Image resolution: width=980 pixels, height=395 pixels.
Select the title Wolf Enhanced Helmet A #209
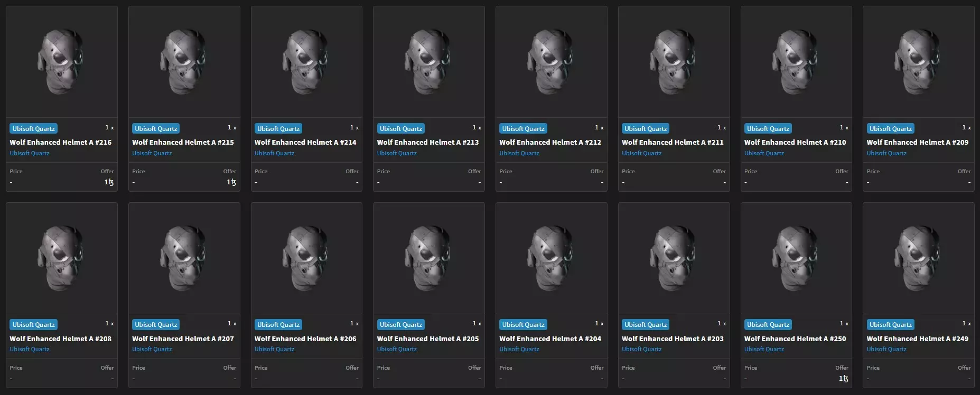918,142
